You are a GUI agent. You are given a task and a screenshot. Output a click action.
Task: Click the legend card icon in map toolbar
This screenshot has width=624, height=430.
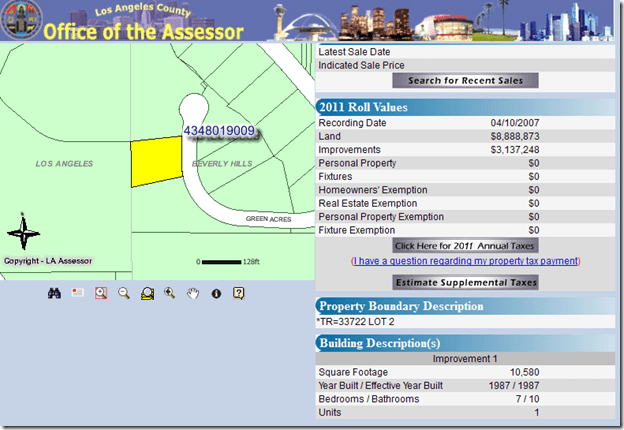(x=78, y=293)
